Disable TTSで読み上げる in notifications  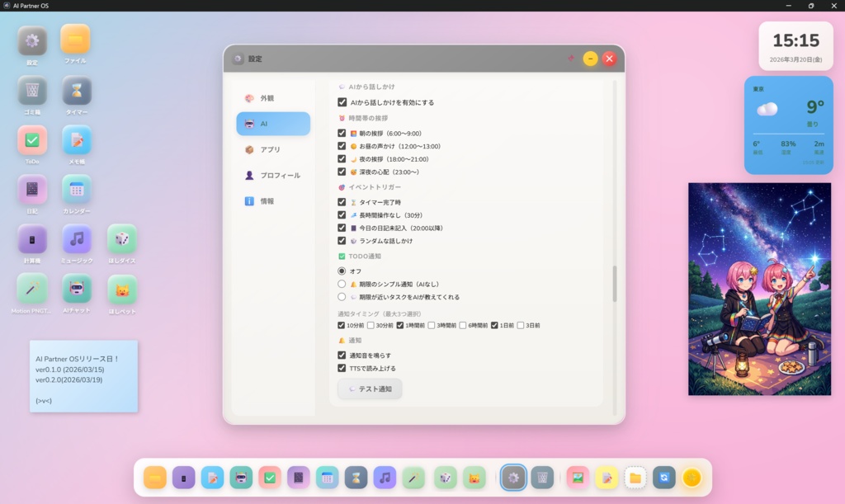point(342,370)
